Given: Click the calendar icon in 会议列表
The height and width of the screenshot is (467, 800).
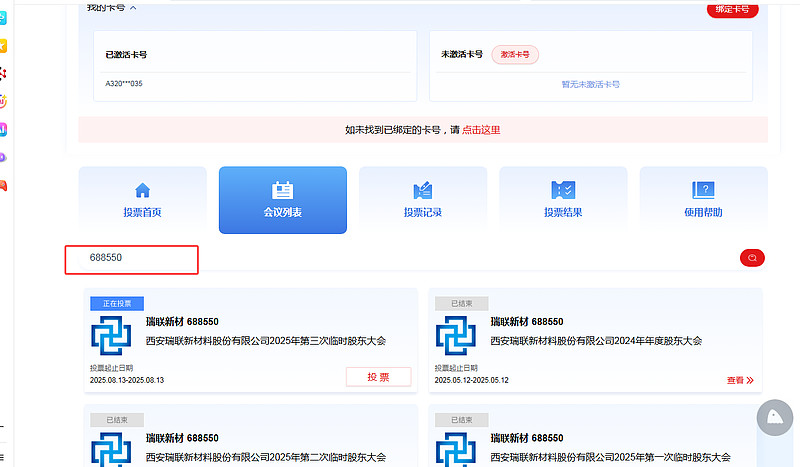Looking at the screenshot, I should click(x=283, y=190).
